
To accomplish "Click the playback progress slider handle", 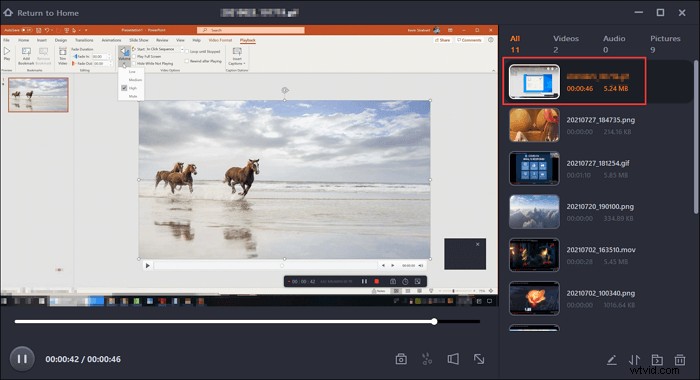I will click(x=434, y=322).
